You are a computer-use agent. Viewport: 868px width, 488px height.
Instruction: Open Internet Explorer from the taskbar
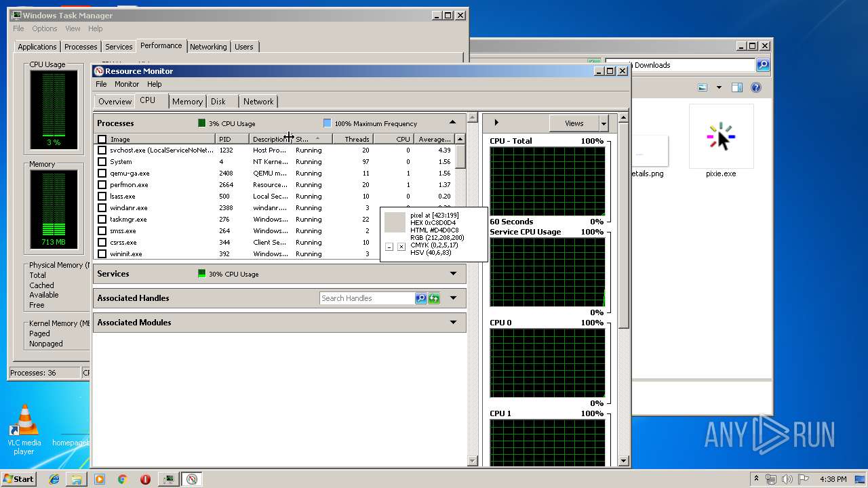coord(54,479)
